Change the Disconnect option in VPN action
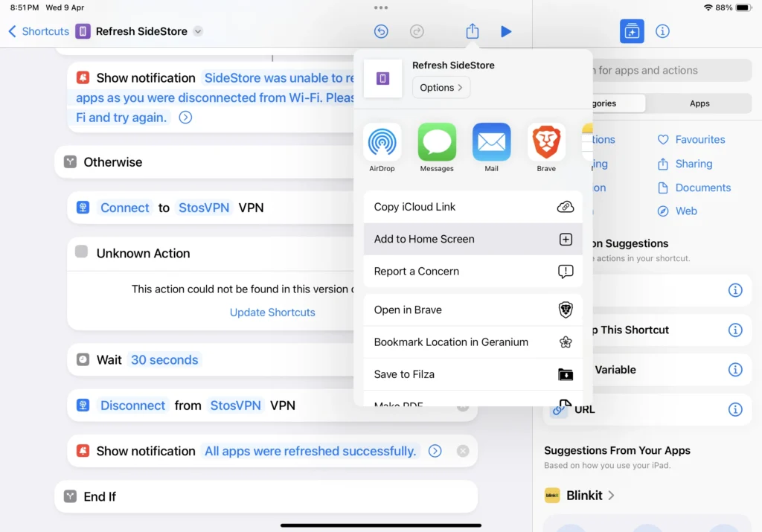The width and height of the screenshot is (762, 532). [x=132, y=406]
